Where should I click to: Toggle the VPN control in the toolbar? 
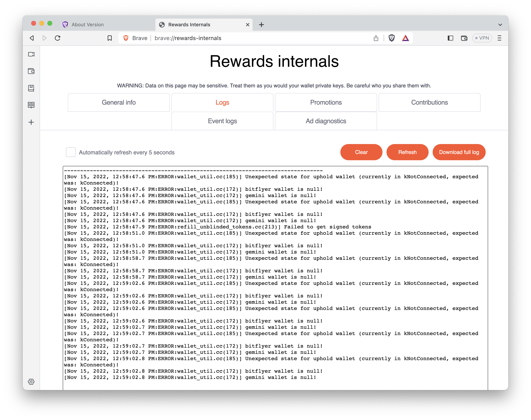pos(482,38)
